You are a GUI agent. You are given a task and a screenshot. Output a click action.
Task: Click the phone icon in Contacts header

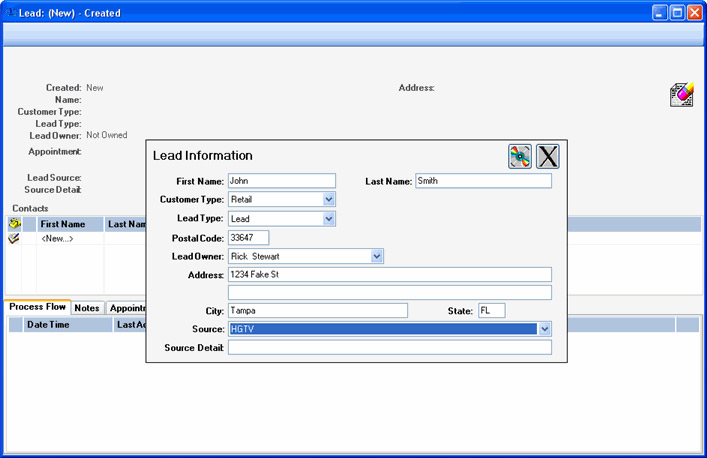click(x=15, y=224)
